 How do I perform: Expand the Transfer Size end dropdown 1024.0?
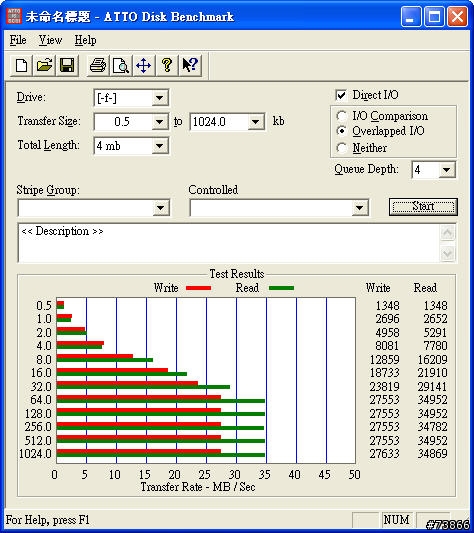coord(255,121)
